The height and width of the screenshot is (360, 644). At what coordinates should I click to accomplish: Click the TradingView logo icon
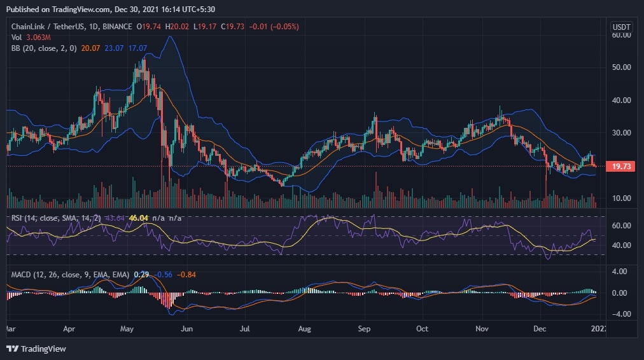[12, 349]
